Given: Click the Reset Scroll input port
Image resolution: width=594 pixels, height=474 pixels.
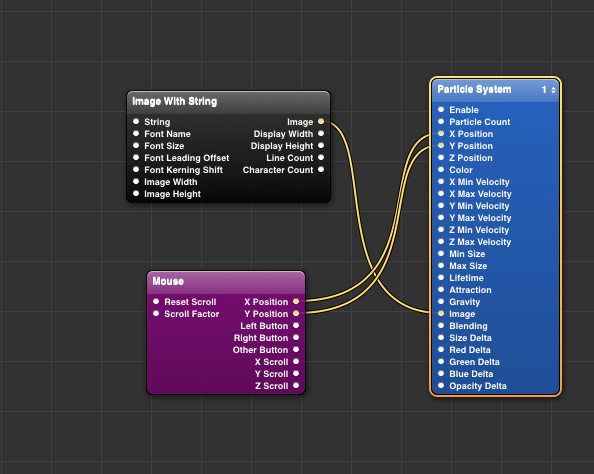Looking at the screenshot, I should (x=156, y=302).
